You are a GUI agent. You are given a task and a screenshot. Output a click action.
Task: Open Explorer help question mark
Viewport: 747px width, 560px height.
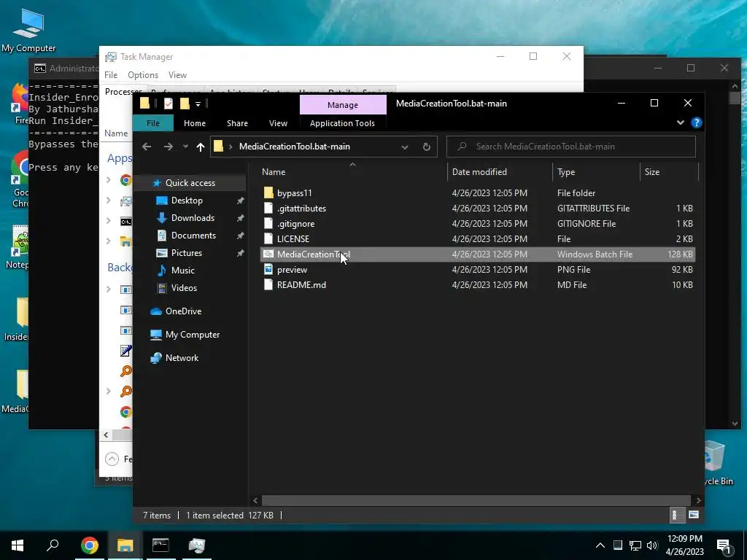point(696,122)
